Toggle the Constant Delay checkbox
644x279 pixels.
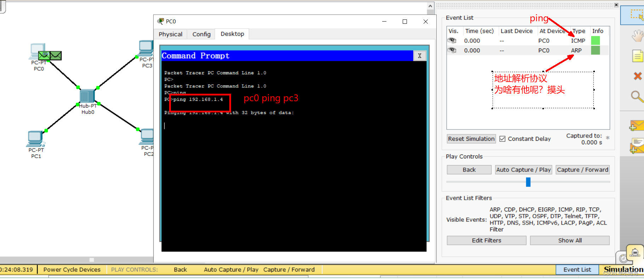[502, 139]
